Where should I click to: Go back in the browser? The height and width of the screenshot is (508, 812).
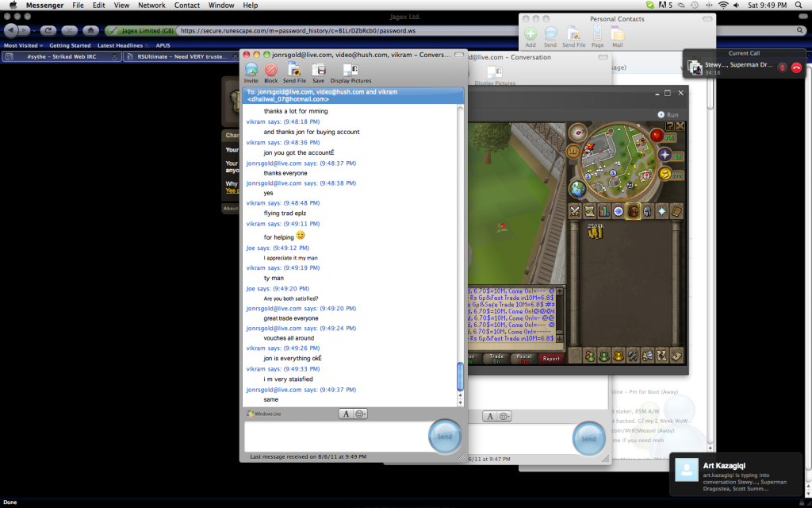pyautogui.click(x=11, y=30)
